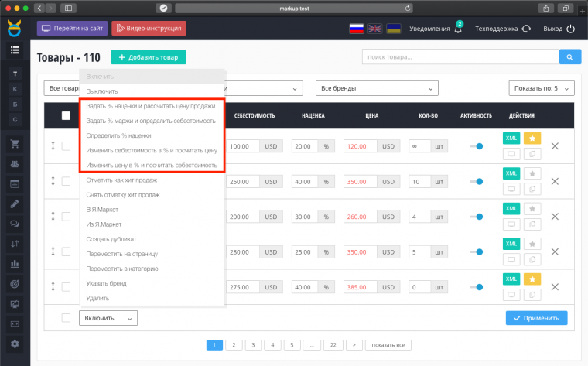The width and height of the screenshot is (588, 366).
Task: Open the 'Все бренды' brand dropdown
Action: [367, 88]
